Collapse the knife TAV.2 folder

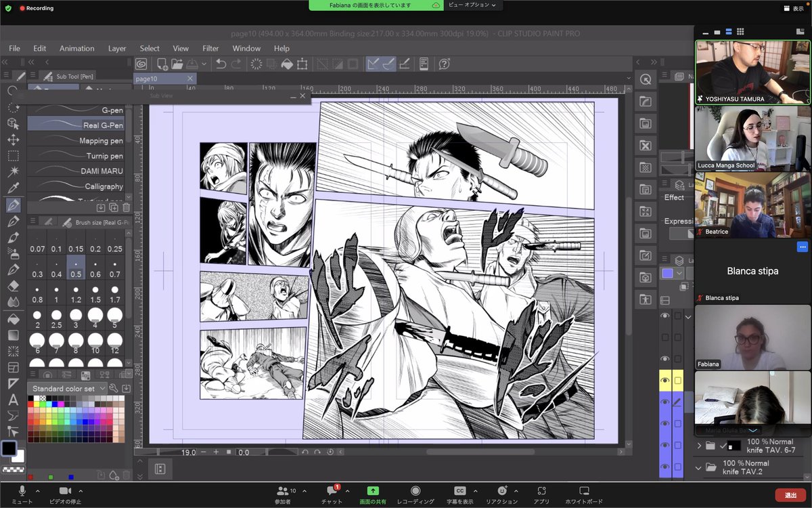pos(698,467)
